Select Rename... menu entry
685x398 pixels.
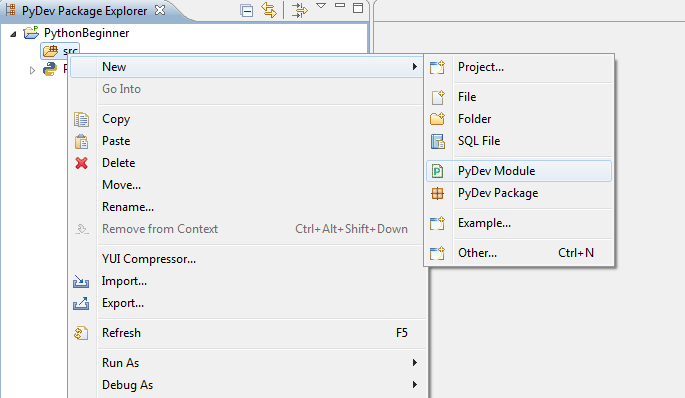click(x=128, y=207)
